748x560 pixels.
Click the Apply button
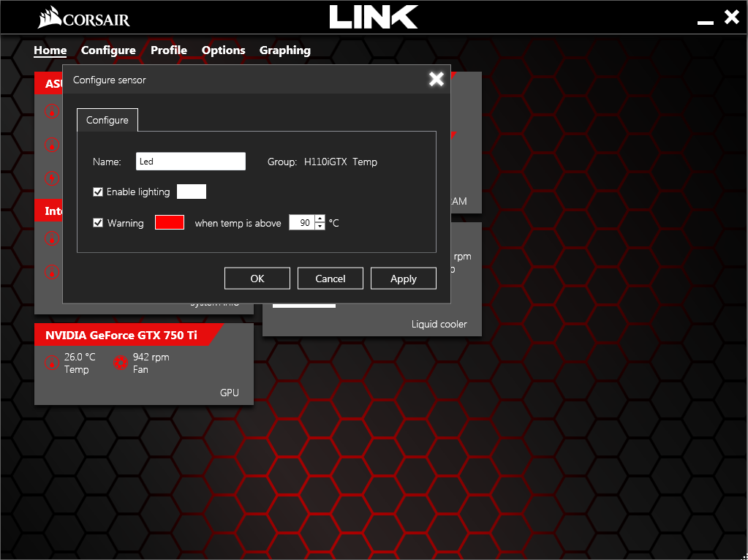click(404, 279)
